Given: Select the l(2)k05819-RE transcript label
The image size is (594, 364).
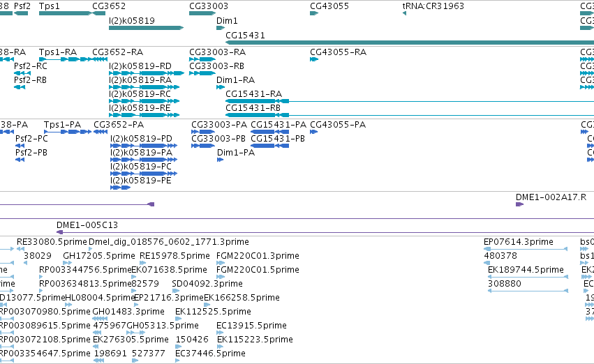Looking at the screenshot, I should click(x=140, y=108).
